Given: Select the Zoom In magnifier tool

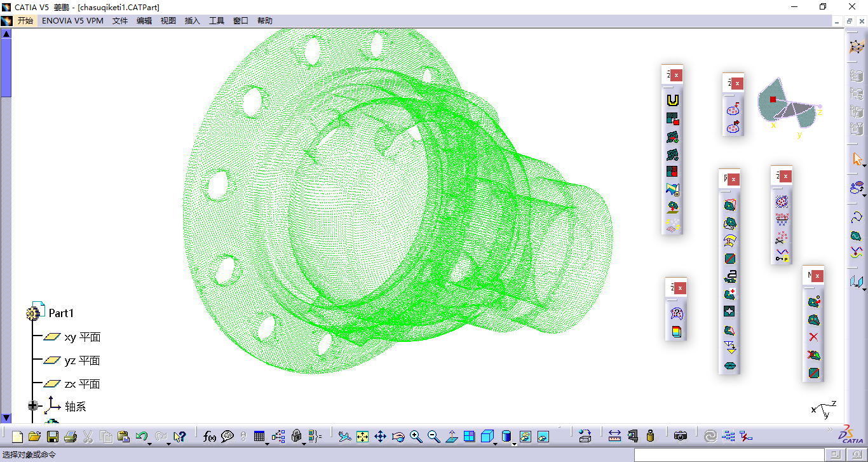Looking at the screenshot, I should pyautogui.click(x=416, y=437).
